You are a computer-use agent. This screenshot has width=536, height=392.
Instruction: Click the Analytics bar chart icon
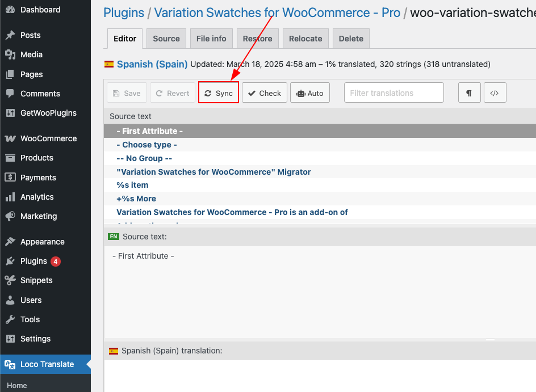(x=10, y=197)
